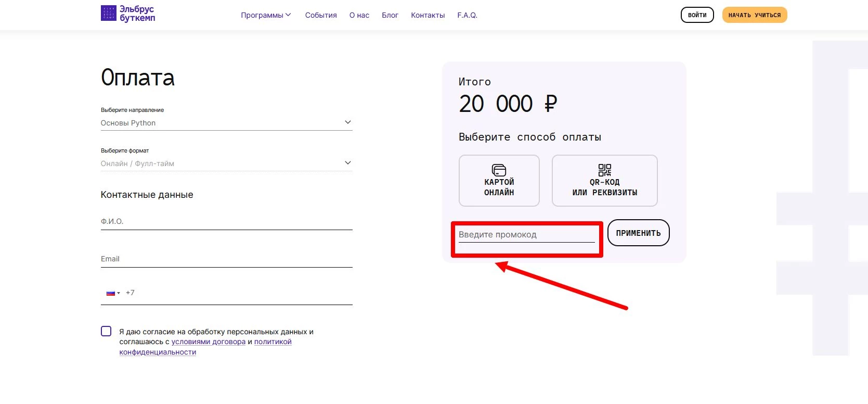This screenshot has width=868, height=404.
Task: Expand the Программы menu chevron
Action: pos(288,15)
